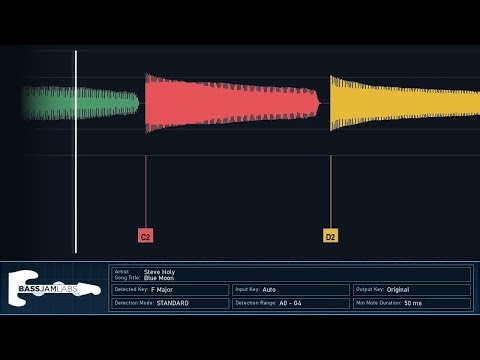This screenshot has height=360, width=480.
Task: Click the yellow D2 note marker
Action: point(330,236)
